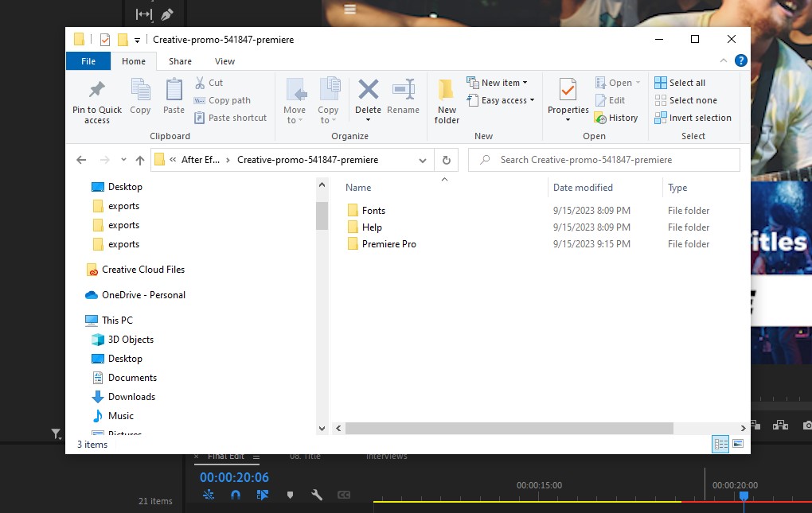Switch to the View ribbon tab
The height and width of the screenshot is (513, 812).
point(224,61)
